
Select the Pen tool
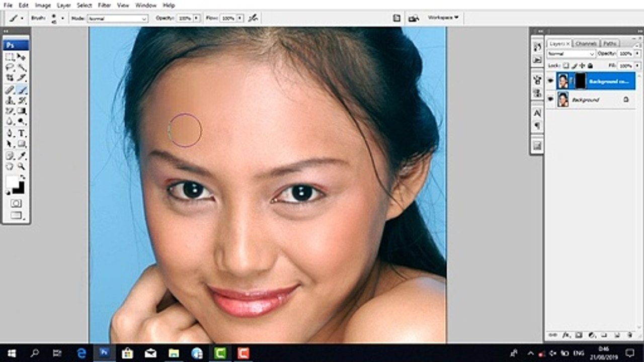click(x=10, y=133)
